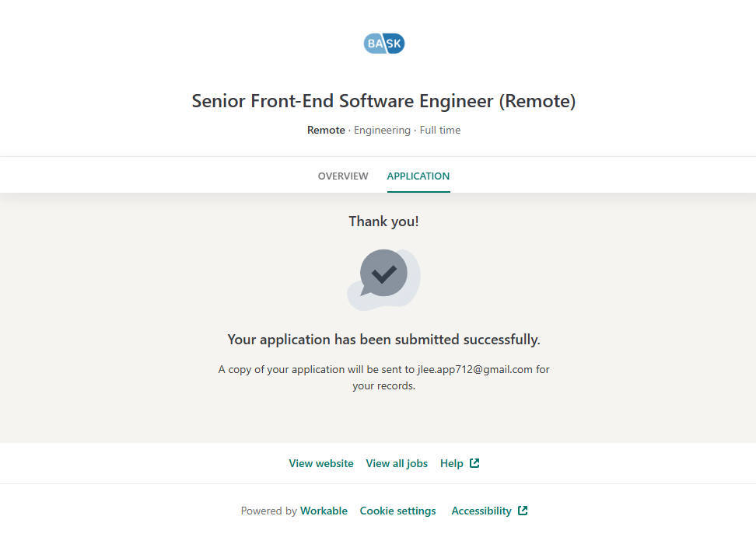
Task: Click the checkmark speech bubble icon
Action: (383, 274)
